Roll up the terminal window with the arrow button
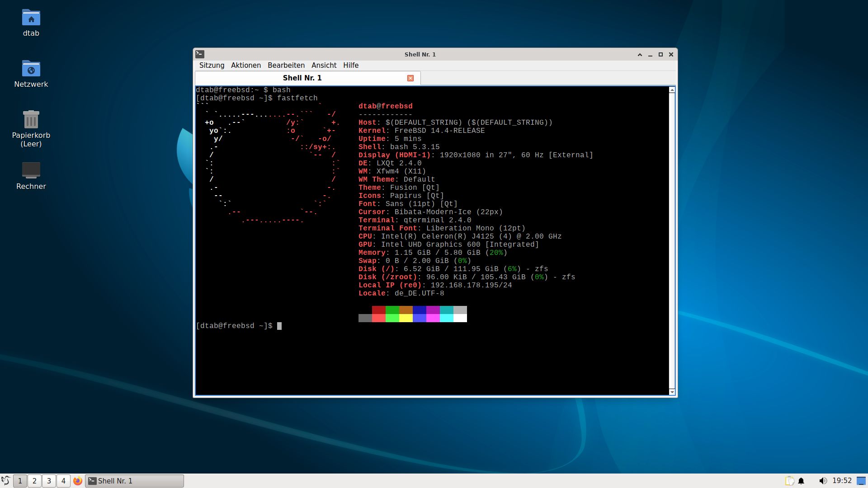 click(x=640, y=55)
